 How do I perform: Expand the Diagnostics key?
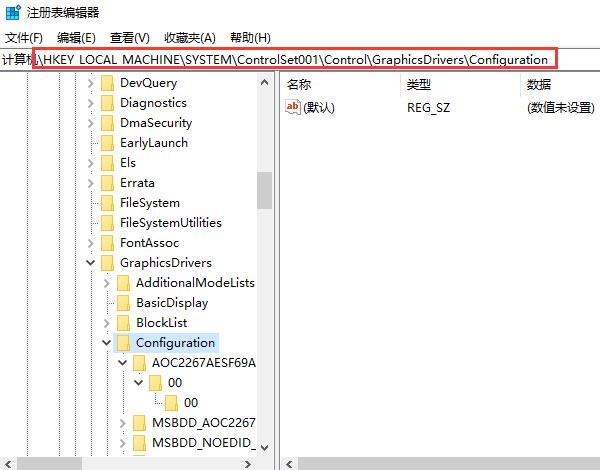[x=91, y=103]
